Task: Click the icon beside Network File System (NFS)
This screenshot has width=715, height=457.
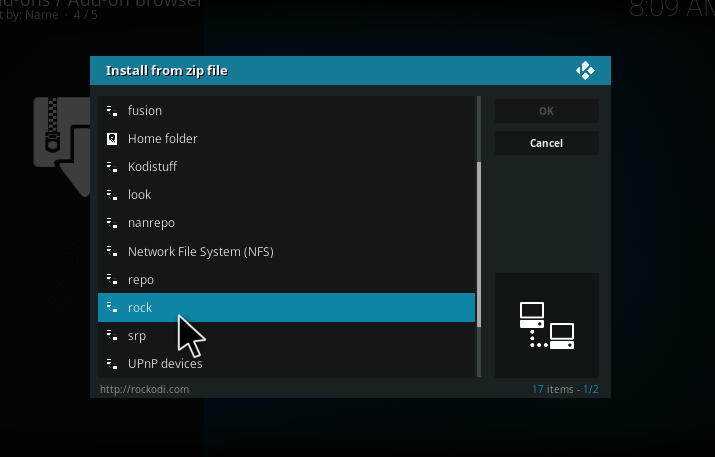Action: coord(112,251)
